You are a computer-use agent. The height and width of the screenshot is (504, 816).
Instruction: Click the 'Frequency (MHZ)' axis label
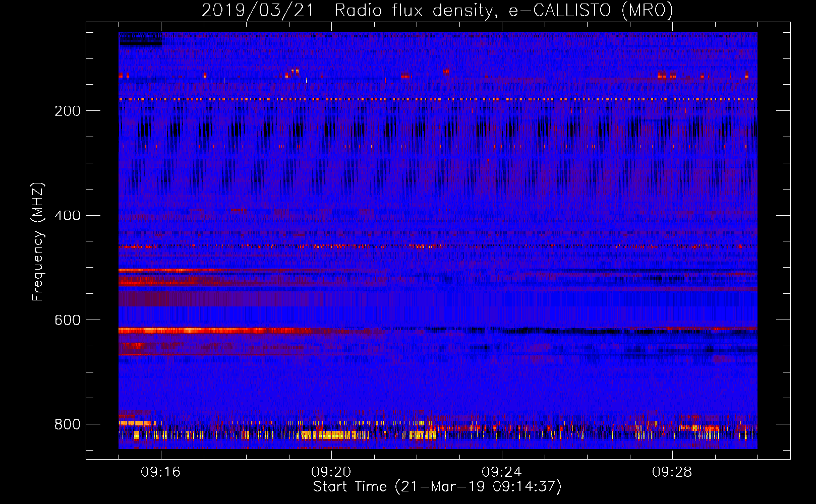tap(37, 241)
